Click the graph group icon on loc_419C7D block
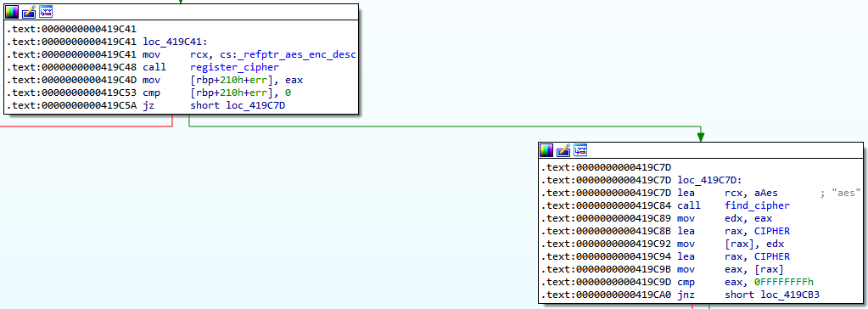868x309 pixels. (580, 149)
